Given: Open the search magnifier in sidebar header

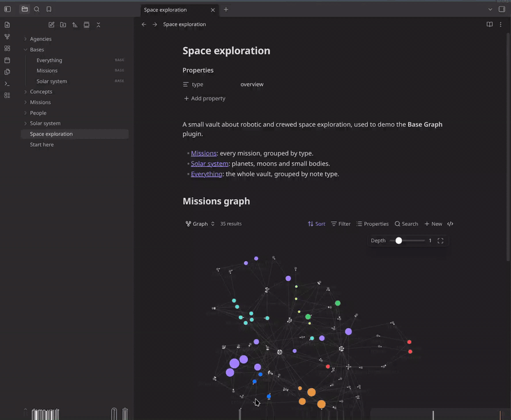Looking at the screenshot, I should [36, 9].
